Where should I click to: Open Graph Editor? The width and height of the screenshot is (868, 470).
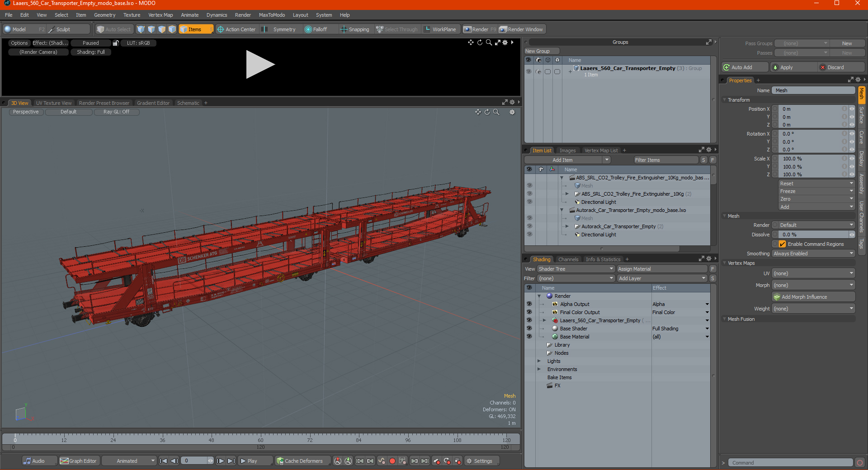[x=78, y=461]
